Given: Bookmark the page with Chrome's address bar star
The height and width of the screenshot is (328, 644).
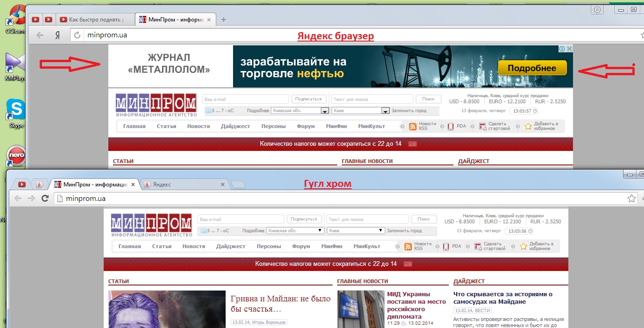Looking at the screenshot, I should 631,199.
